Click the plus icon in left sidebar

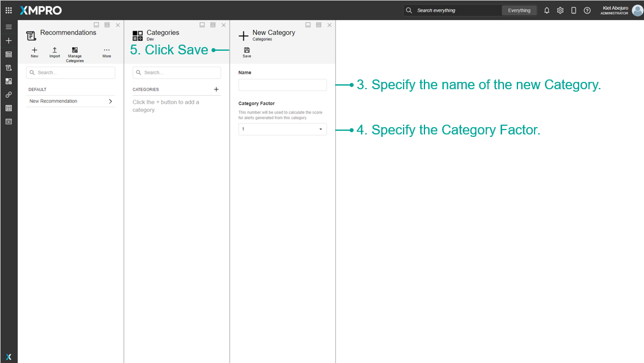[9, 40]
